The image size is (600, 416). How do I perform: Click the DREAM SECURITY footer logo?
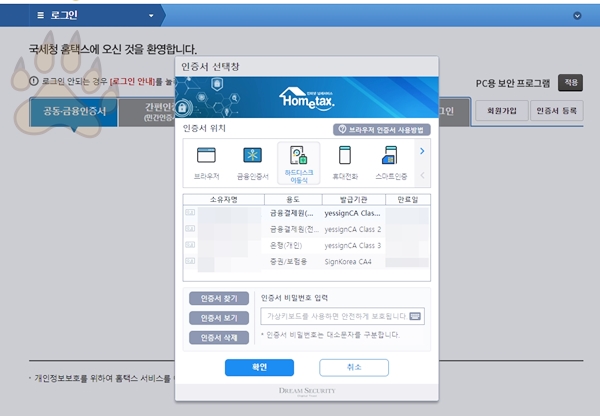point(307,391)
